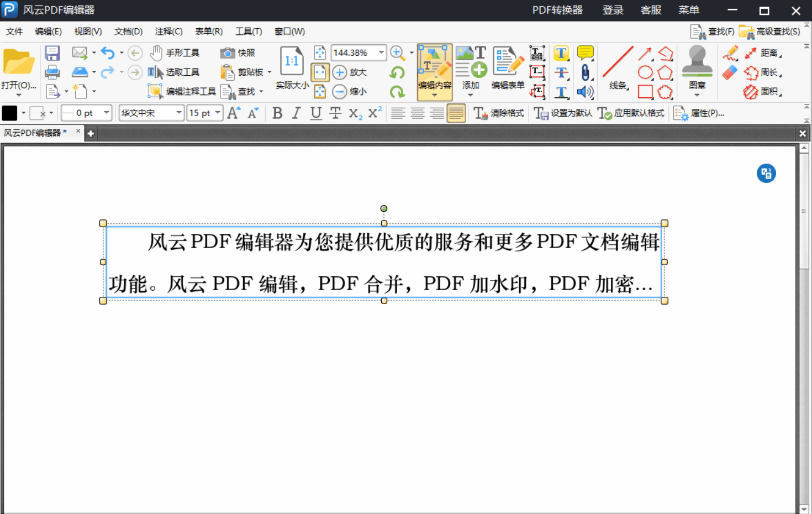Pick the black font color swatch
The height and width of the screenshot is (514, 812).
(x=10, y=113)
